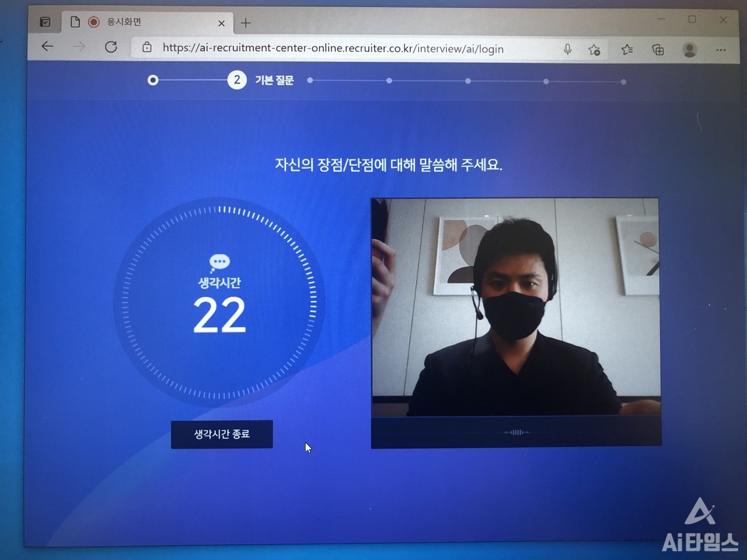The width and height of the screenshot is (747, 560).
Task: End thinking time via 생각시간 종료 button
Action: tap(222, 434)
